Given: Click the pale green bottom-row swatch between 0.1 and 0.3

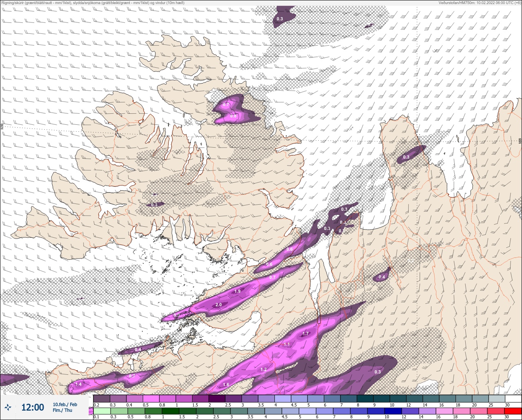Looking at the screenshot, I should (x=102, y=411).
